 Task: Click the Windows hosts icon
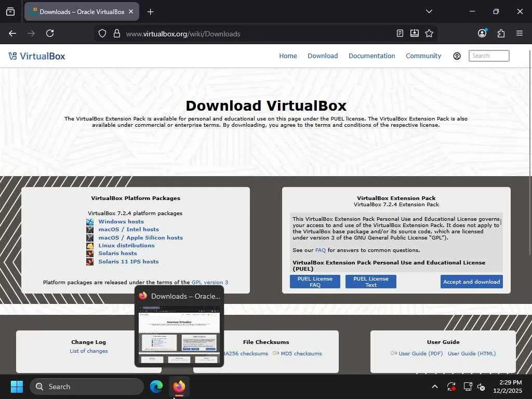89,222
